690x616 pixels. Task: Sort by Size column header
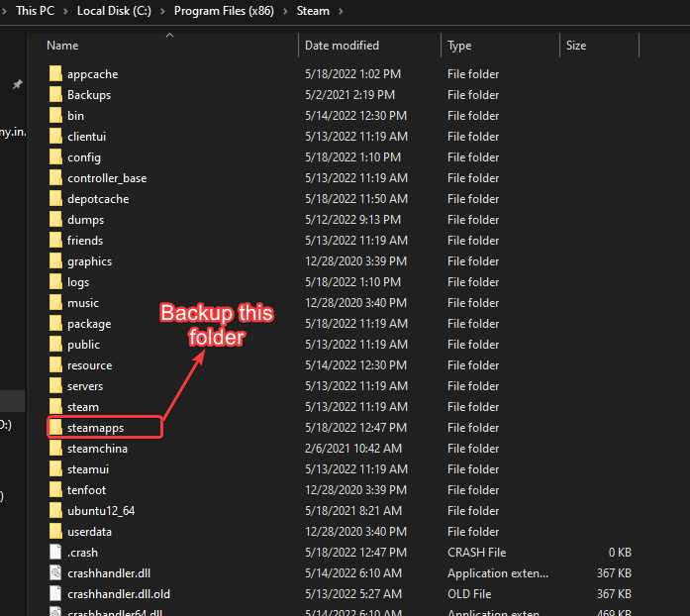[575, 46]
